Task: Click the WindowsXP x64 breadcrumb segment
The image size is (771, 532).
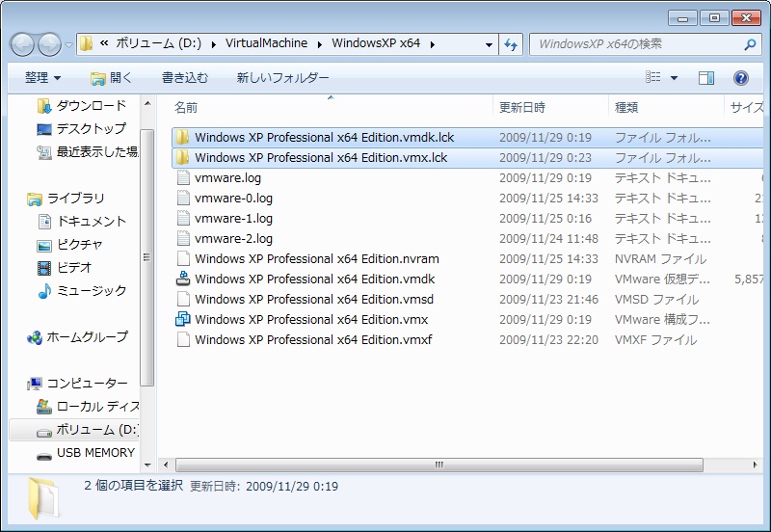Action: 376,43
